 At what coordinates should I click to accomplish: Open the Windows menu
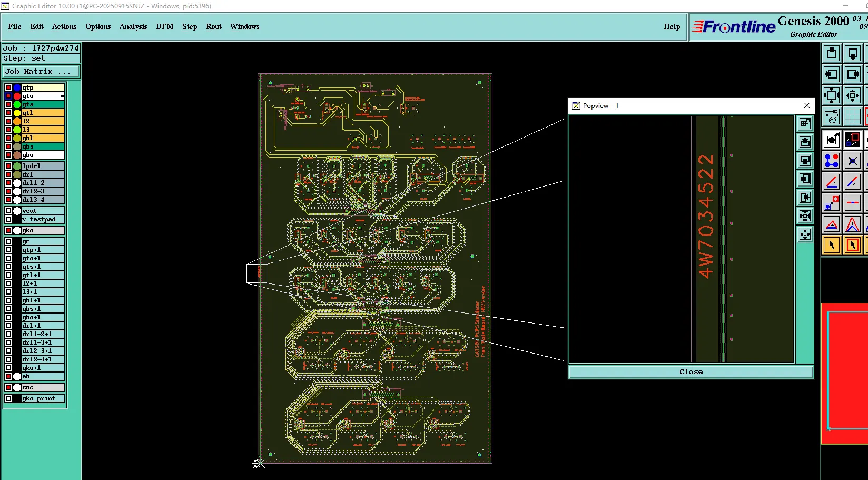coord(245,26)
